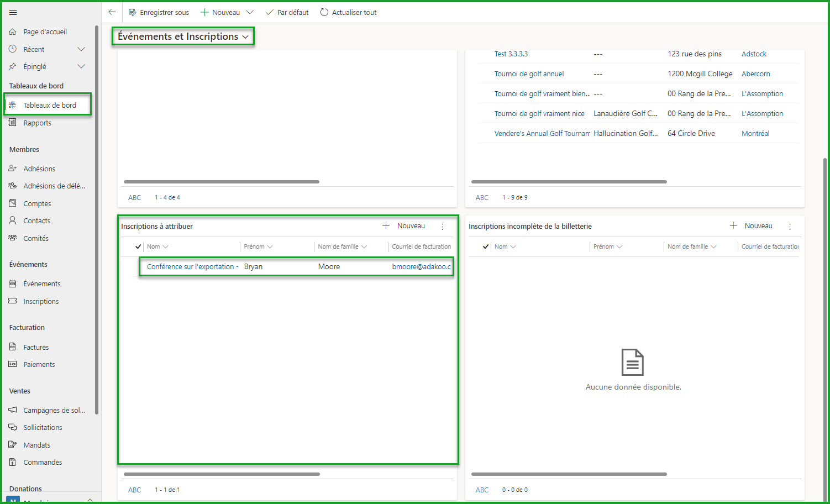Image resolution: width=830 pixels, height=504 pixels.
Task: Expand the Récent section chevron
Action: click(x=81, y=49)
